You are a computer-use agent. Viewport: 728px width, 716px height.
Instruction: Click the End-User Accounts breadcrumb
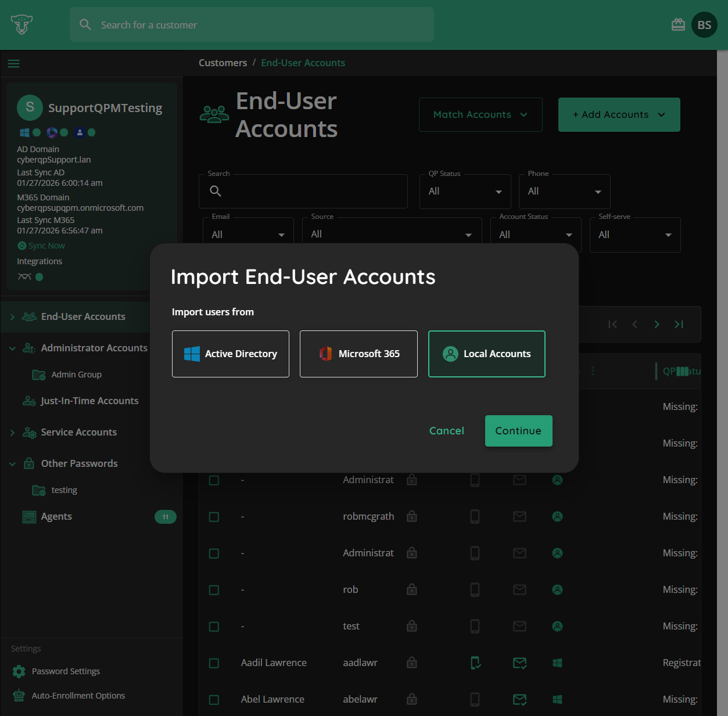click(x=303, y=63)
